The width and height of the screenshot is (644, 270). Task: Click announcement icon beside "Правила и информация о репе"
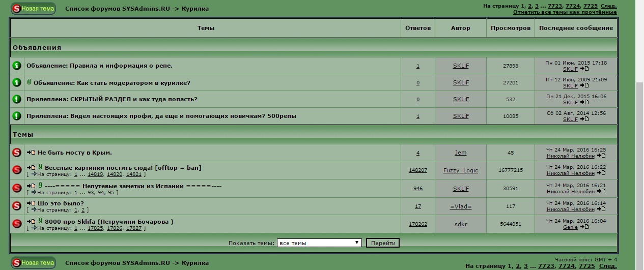(17, 66)
